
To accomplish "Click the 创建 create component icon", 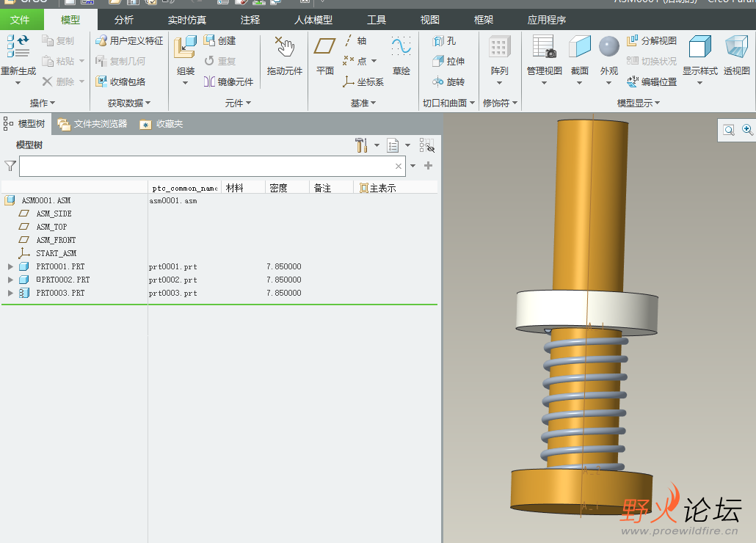I will click(220, 41).
